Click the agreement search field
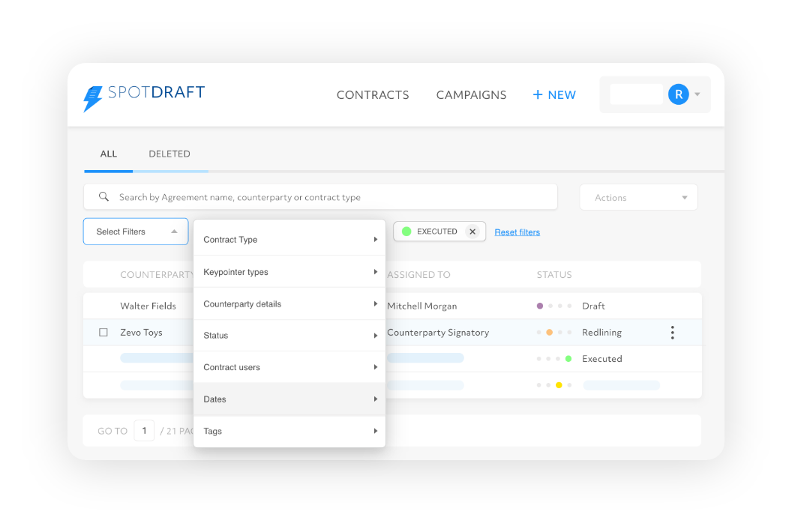 pos(320,197)
